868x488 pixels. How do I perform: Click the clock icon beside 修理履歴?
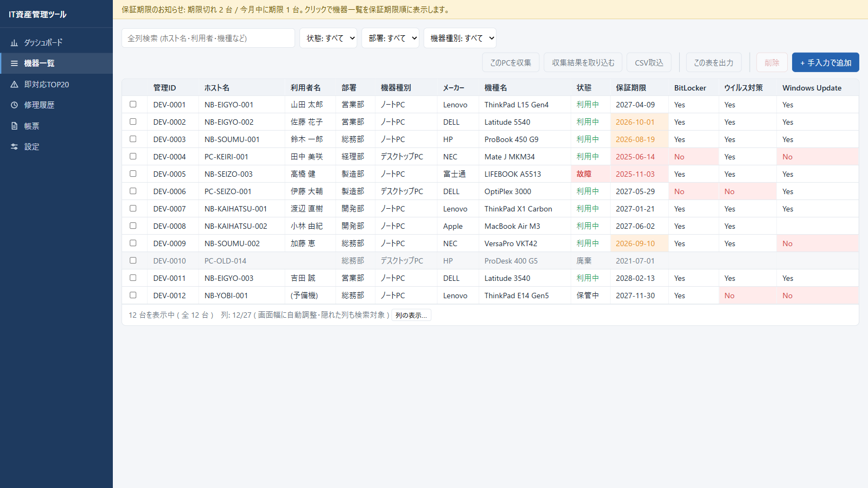tap(15, 105)
